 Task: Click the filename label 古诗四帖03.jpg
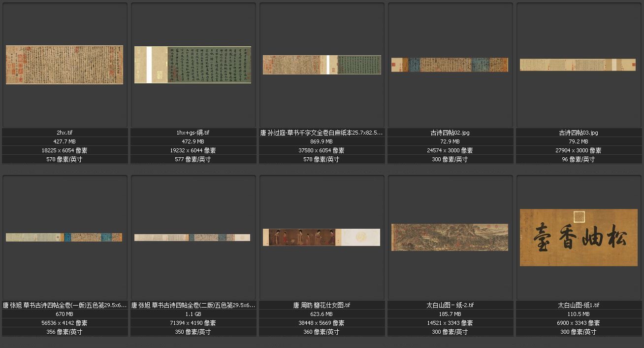579,133
